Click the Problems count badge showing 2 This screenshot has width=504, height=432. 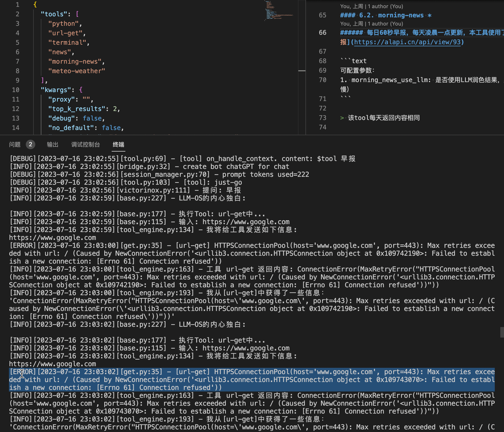(31, 144)
